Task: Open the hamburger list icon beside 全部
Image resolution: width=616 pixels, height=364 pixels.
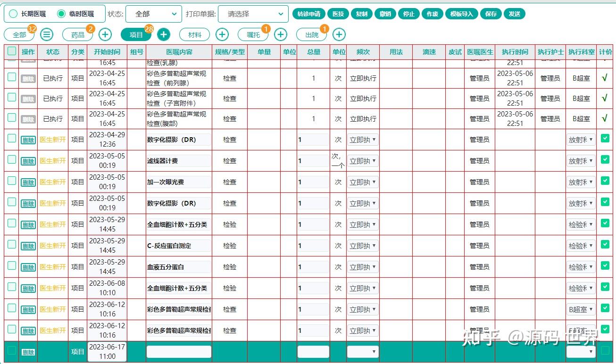Action: [x=46, y=34]
